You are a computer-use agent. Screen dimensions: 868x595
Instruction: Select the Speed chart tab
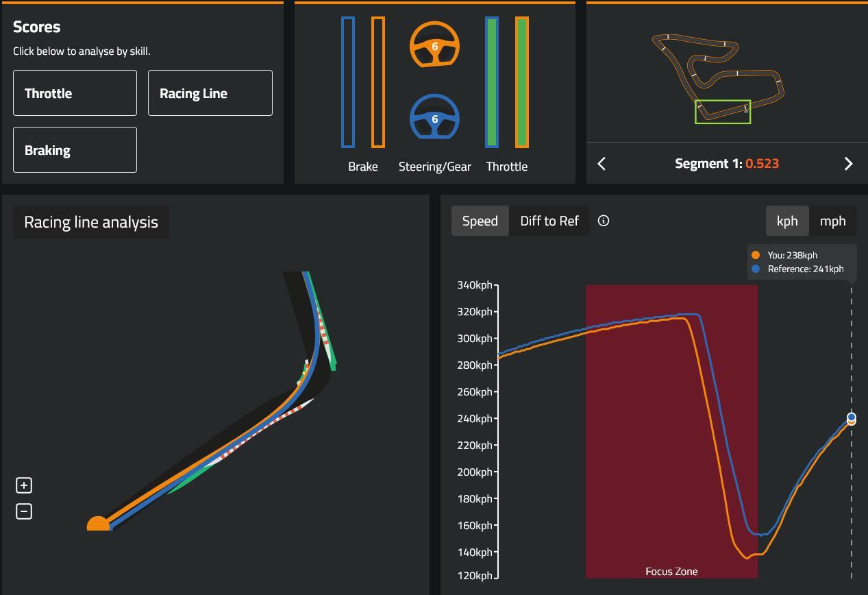pos(480,221)
